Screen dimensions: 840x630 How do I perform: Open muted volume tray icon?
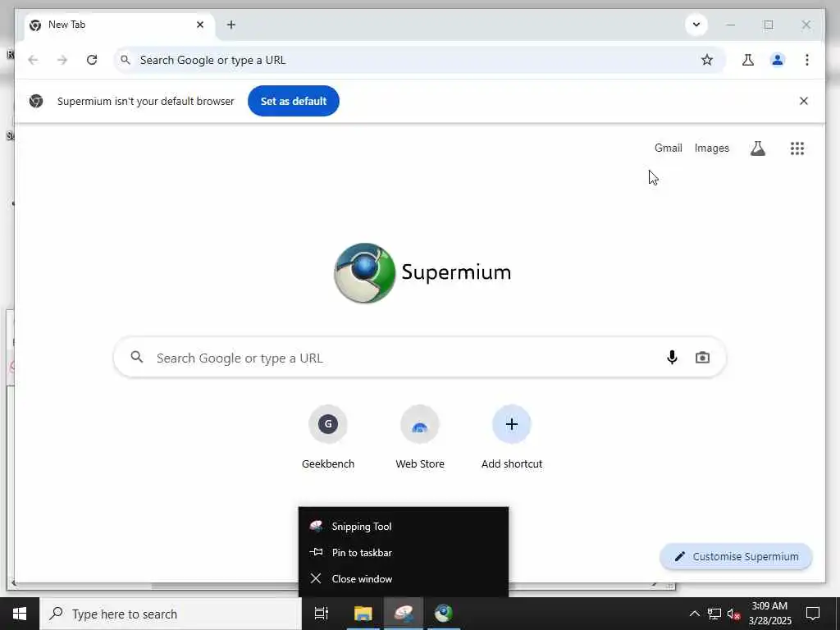[x=733, y=614]
